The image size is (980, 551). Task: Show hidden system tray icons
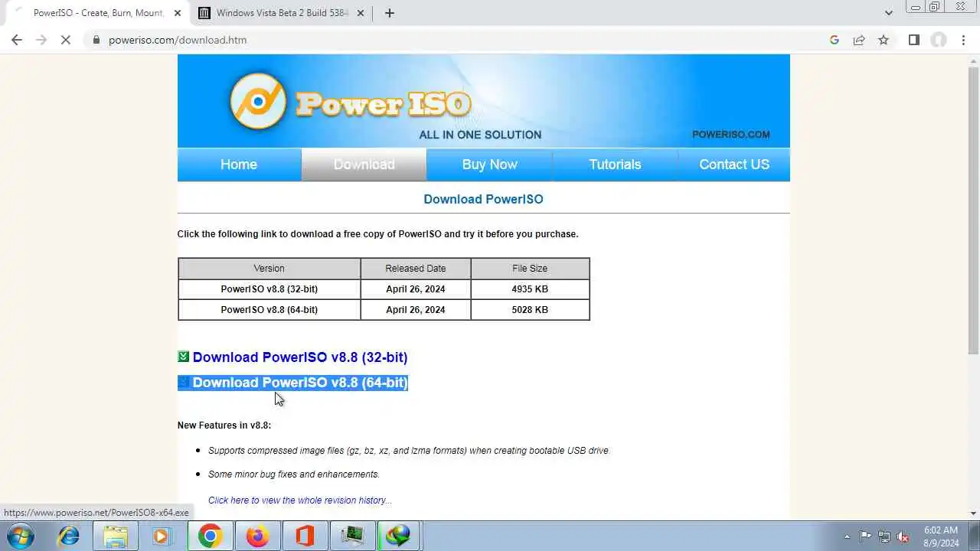click(847, 536)
